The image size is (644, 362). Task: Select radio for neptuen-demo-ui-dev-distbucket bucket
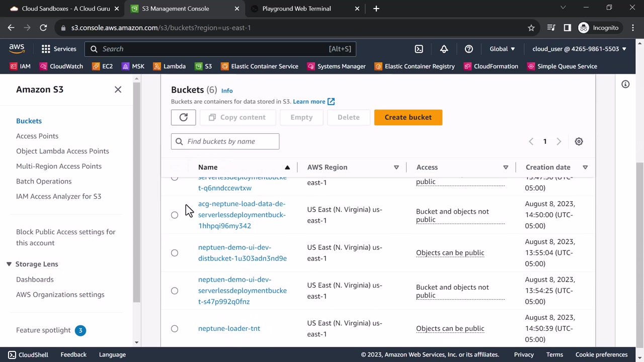pos(175,253)
